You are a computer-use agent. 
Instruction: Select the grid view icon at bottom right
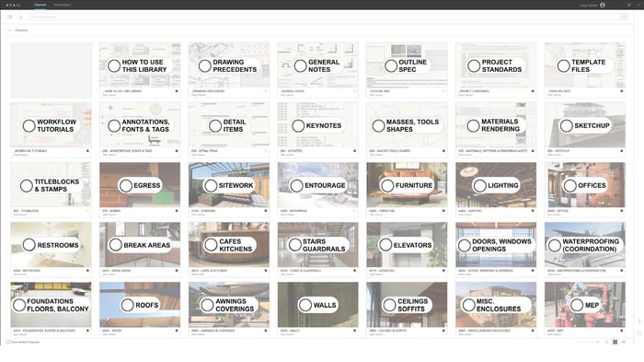tap(615, 342)
